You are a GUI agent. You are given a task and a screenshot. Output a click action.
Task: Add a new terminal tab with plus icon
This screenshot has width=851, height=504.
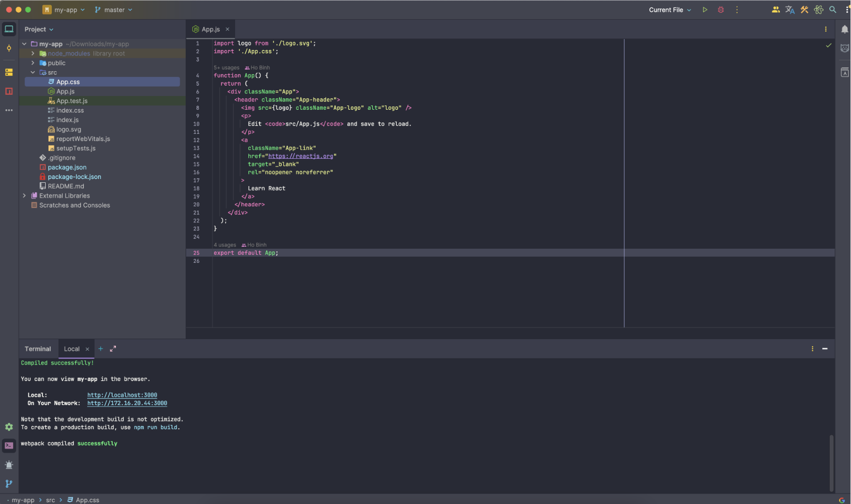100,349
